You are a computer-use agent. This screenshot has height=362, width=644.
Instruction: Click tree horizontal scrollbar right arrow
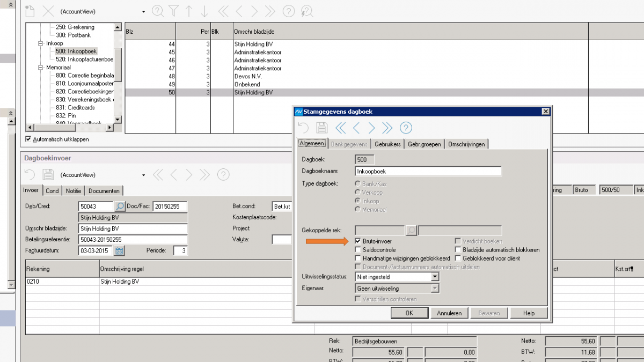109,128
